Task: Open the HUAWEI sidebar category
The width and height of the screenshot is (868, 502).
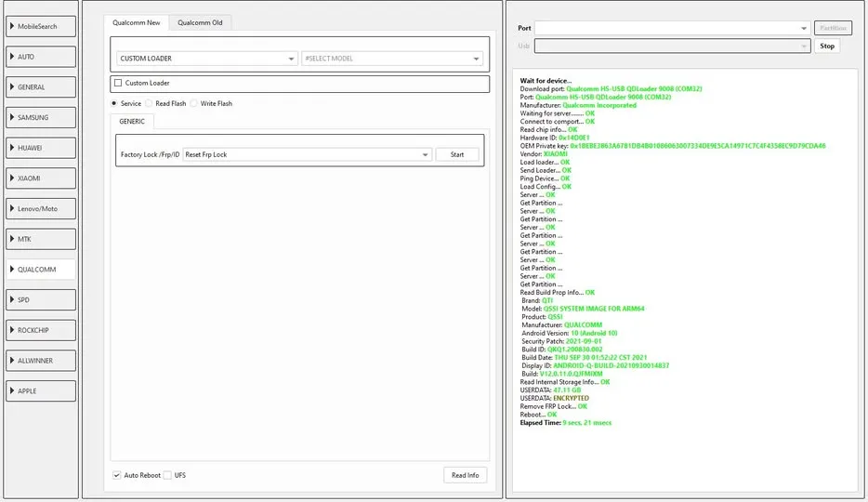Action: click(x=41, y=148)
